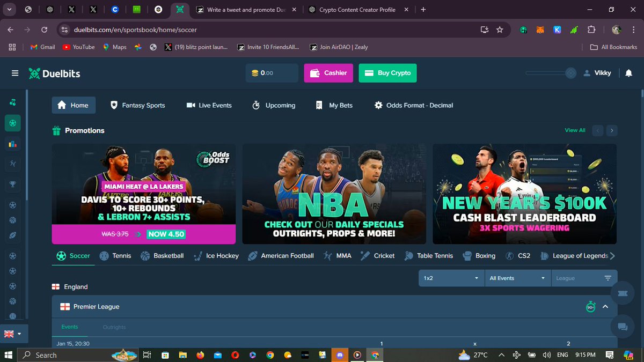
Task: Open Odds Format - Decimal setting
Action: (414, 105)
